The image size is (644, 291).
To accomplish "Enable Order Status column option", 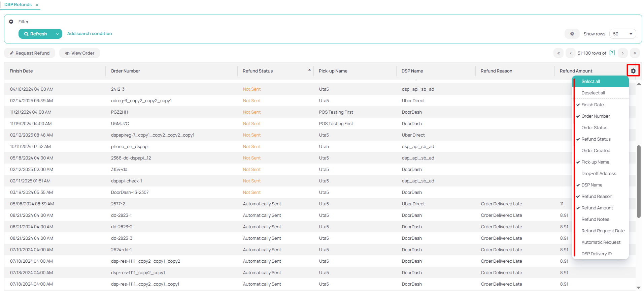I will coord(601,127).
